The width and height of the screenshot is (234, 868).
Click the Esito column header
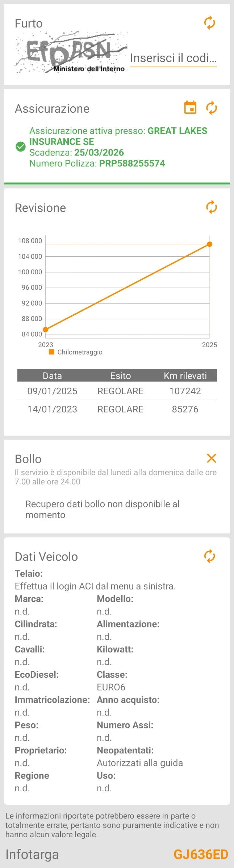click(x=120, y=376)
